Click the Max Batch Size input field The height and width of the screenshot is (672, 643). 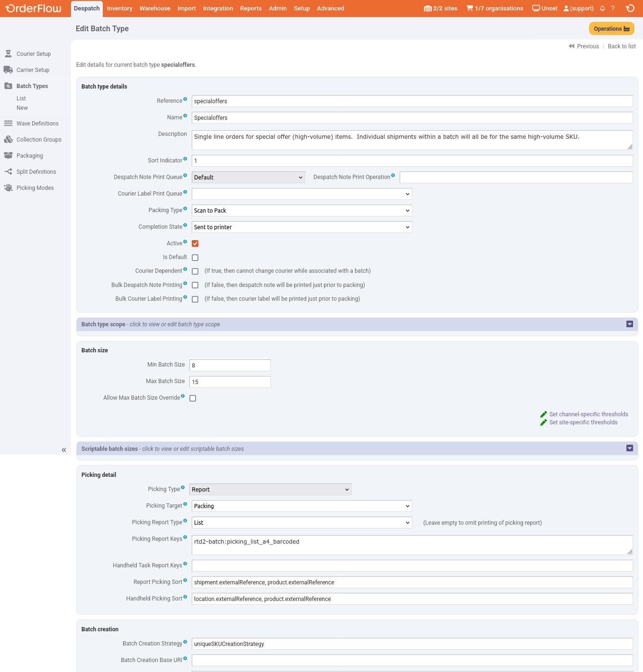(230, 382)
